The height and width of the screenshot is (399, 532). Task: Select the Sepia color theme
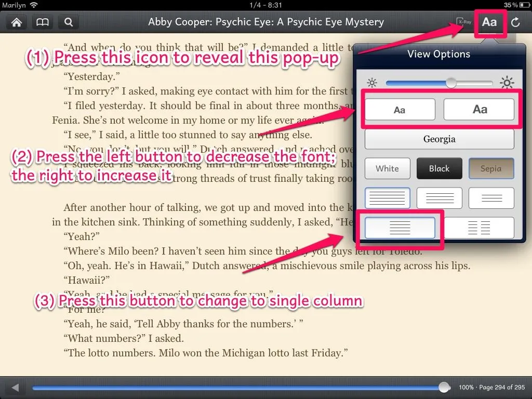(491, 169)
